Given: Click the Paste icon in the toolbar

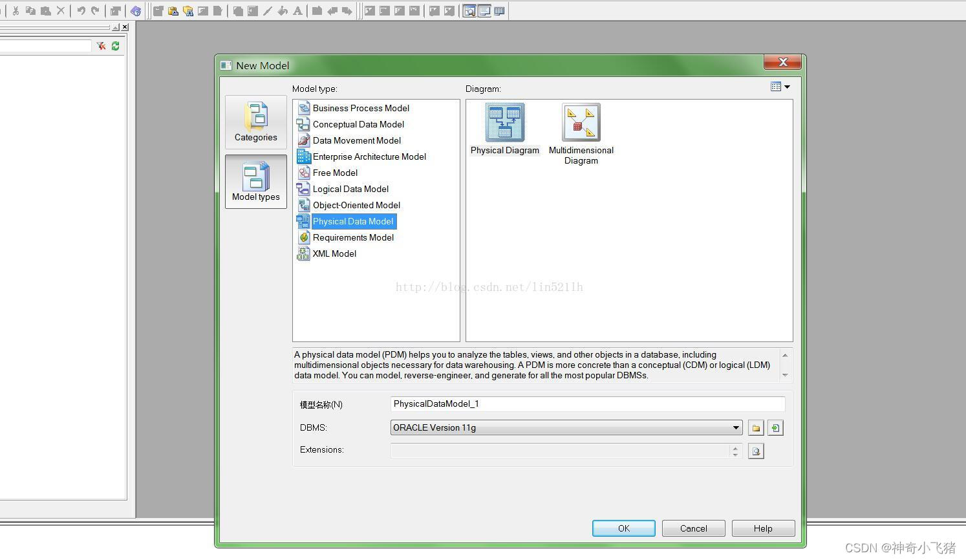Looking at the screenshot, I should click(x=45, y=11).
